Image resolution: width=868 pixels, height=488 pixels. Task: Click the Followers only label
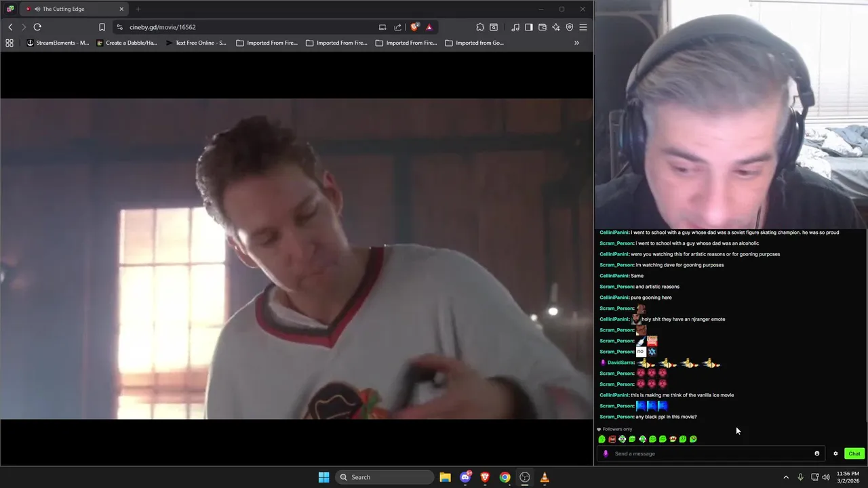[617, 429]
